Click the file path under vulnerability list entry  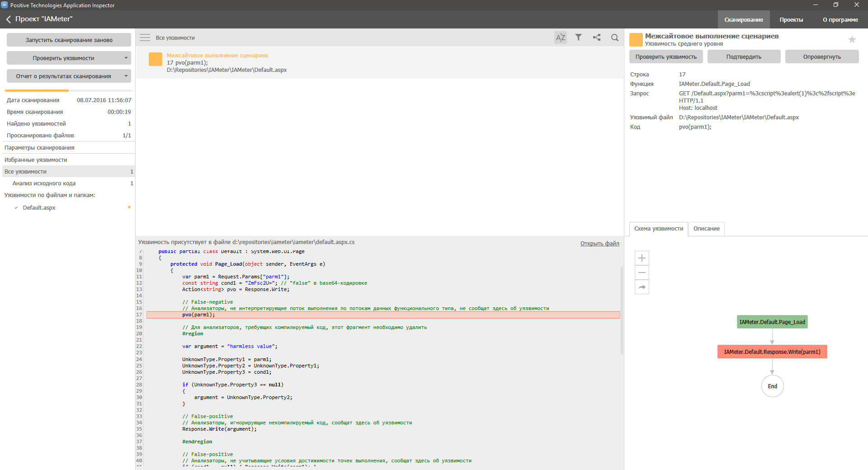click(226, 70)
